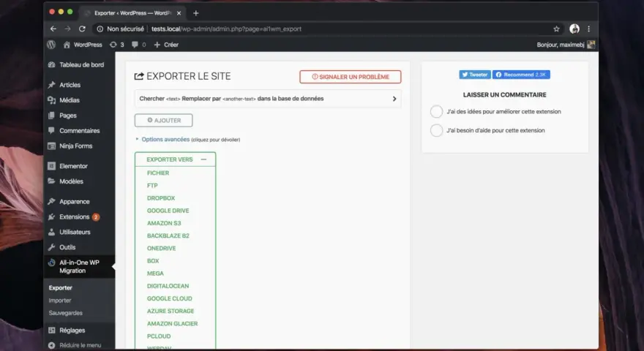The width and height of the screenshot is (644, 351).
Task: Choose OneDrive export option
Action: 162,248
